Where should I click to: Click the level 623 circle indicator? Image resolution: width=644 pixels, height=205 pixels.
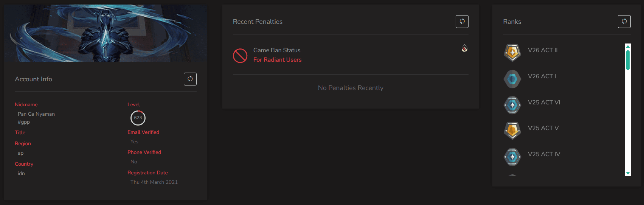click(x=138, y=118)
